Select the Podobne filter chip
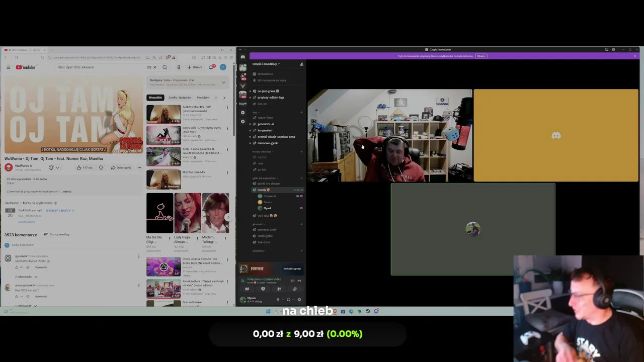Screen dimensions: 644x362 tap(203, 98)
